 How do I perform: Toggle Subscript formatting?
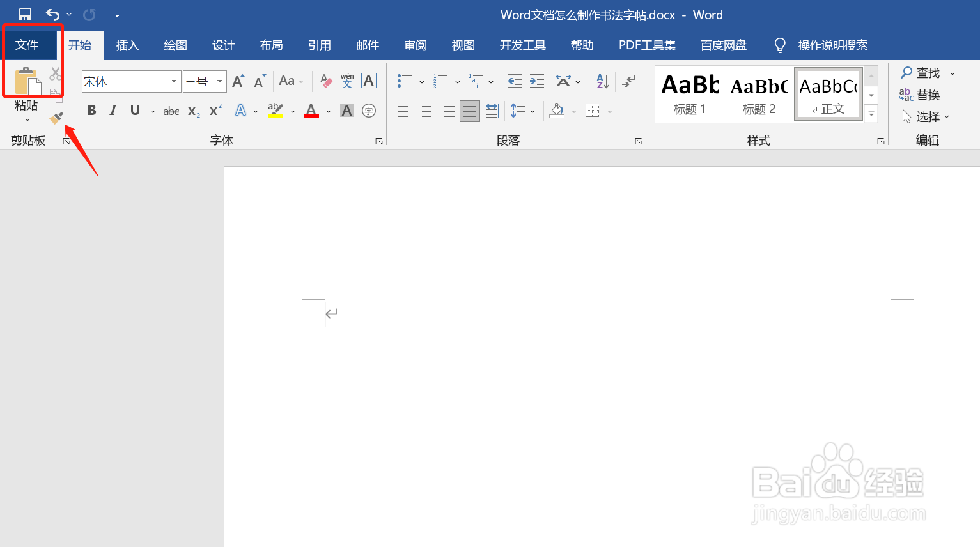(194, 111)
